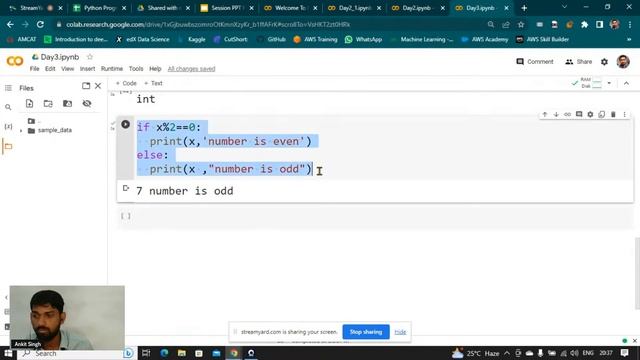Open Colab settings gear

tap(604, 62)
